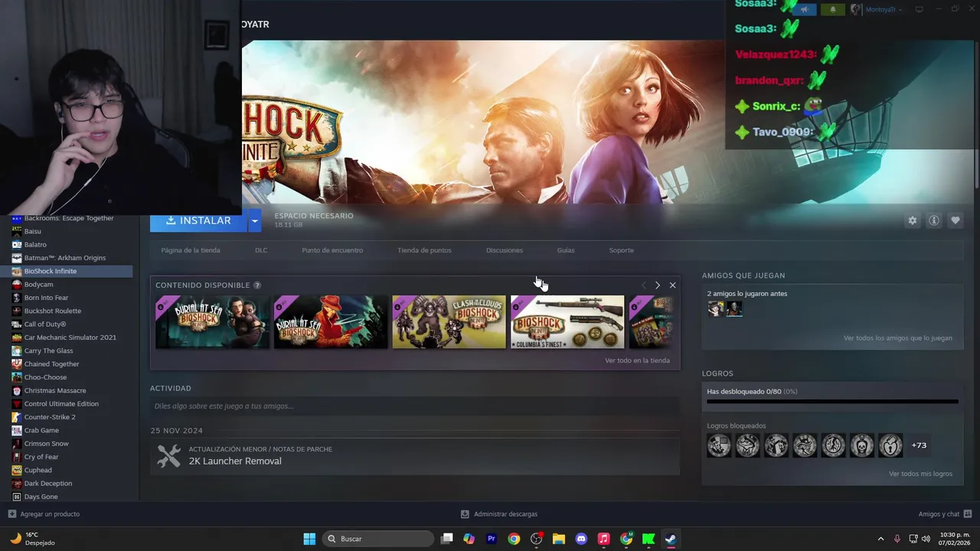Click Ver todos los amigos que lo juegan

pyautogui.click(x=897, y=338)
